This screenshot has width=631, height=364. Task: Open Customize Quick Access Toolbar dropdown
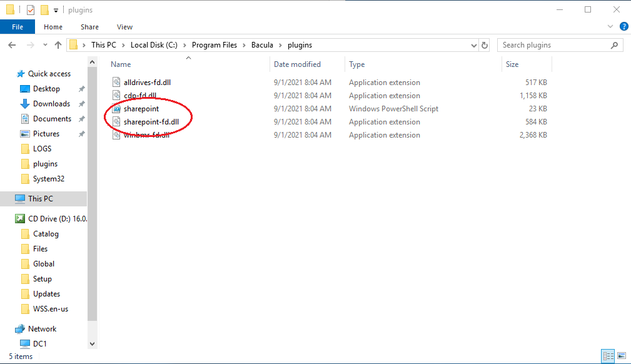pos(56,10)
